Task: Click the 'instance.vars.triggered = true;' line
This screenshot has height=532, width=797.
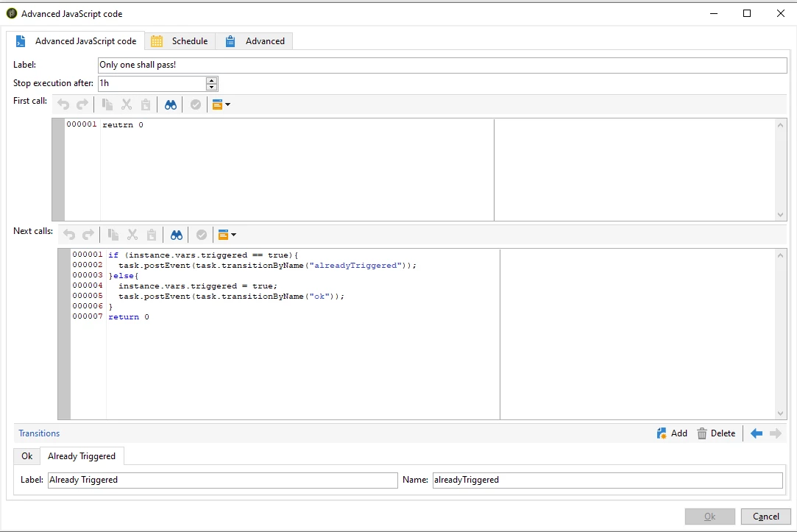Action: [198, 286]
